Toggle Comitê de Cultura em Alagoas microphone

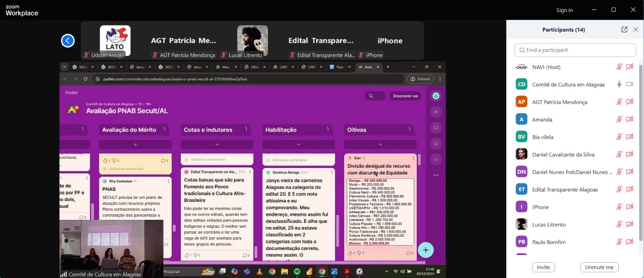619,84
